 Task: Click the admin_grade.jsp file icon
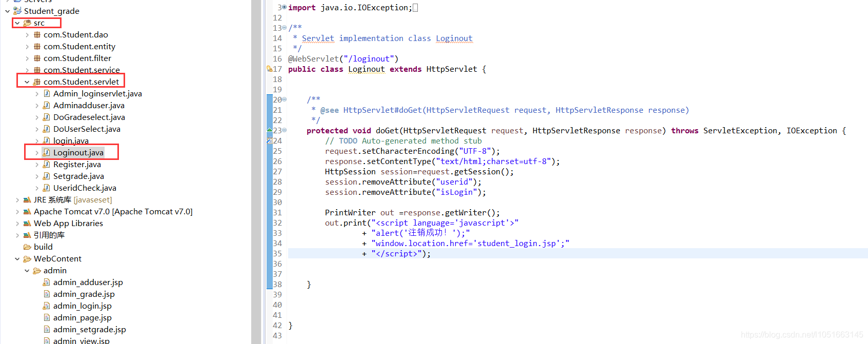coord(47,294)
